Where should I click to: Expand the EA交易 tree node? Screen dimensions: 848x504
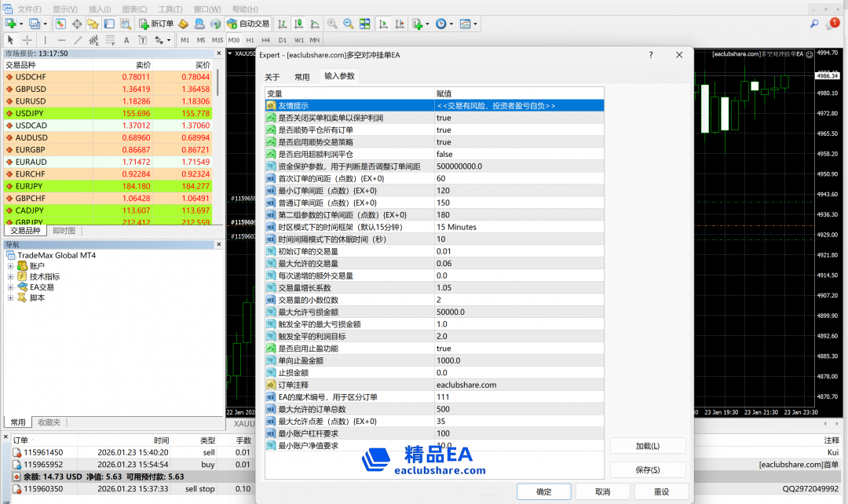(11, 287)
